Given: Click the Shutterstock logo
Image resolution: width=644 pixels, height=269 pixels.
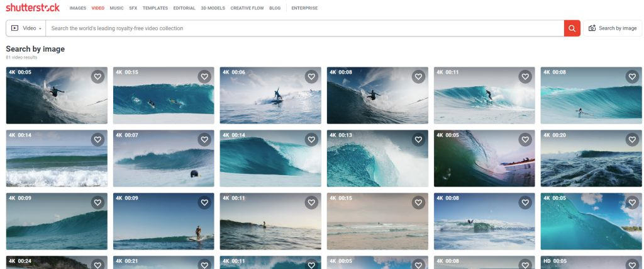Looking at the screenshot, I should point(33,8).
